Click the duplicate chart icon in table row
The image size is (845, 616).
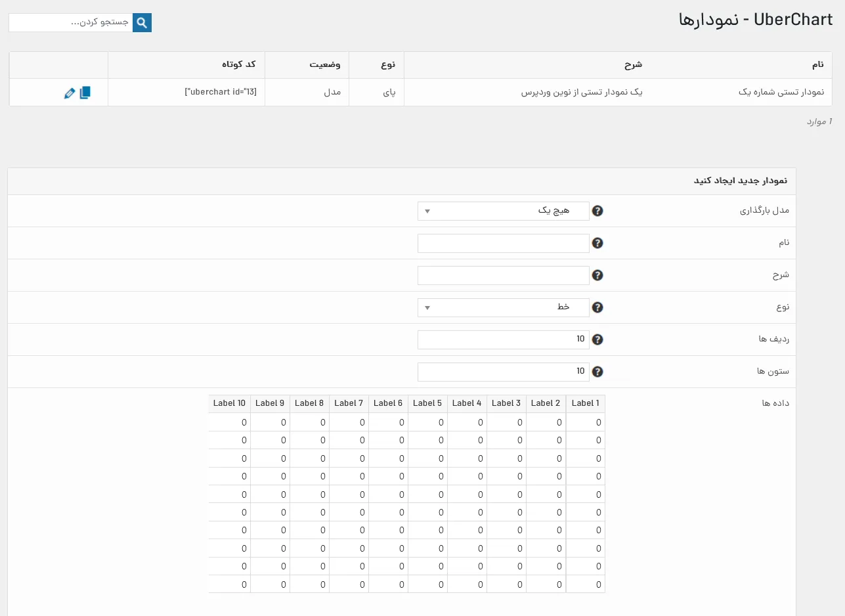point(85,93)
